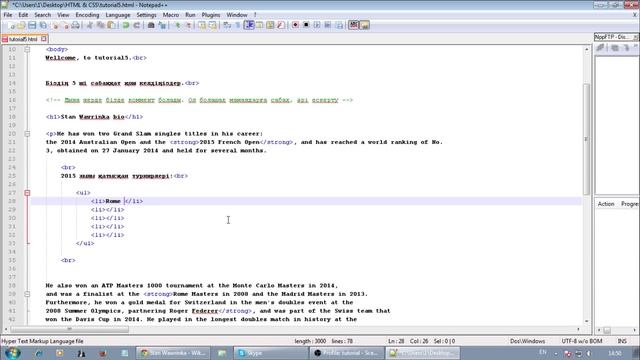Click the Close All toolbar icon
This screenshot has width=640, height=360.
[65, 25]
